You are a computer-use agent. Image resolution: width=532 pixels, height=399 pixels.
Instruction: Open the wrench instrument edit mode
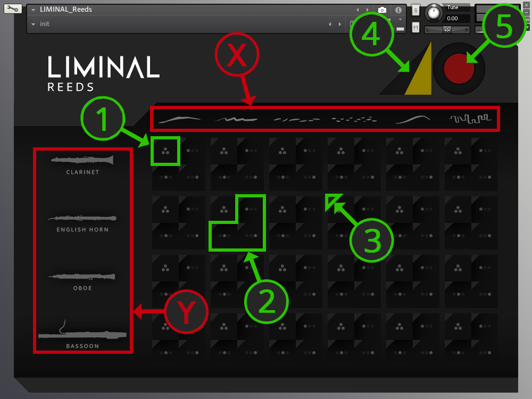click(x=13, y=9)
